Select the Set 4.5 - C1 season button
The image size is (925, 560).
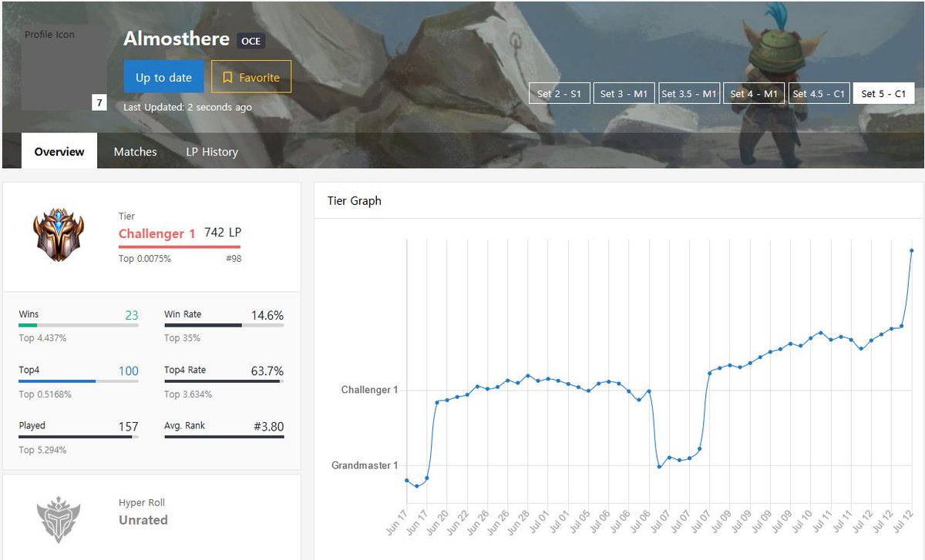click(x=819, y=93)
